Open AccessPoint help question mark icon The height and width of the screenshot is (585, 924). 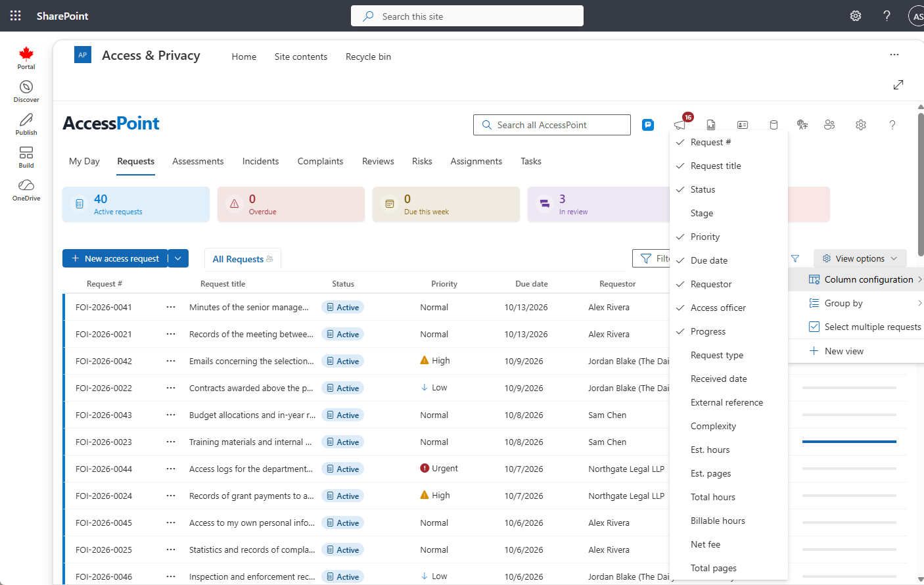coord(892,125)
